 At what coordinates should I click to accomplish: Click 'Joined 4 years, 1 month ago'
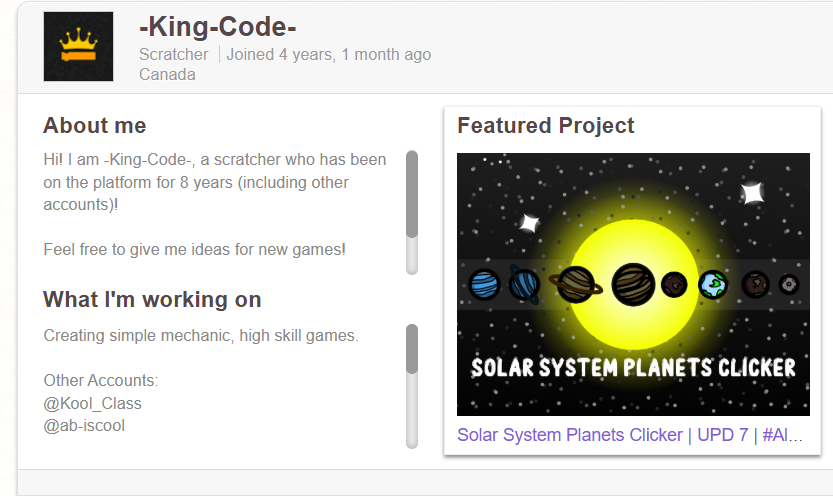pos(329,54)
